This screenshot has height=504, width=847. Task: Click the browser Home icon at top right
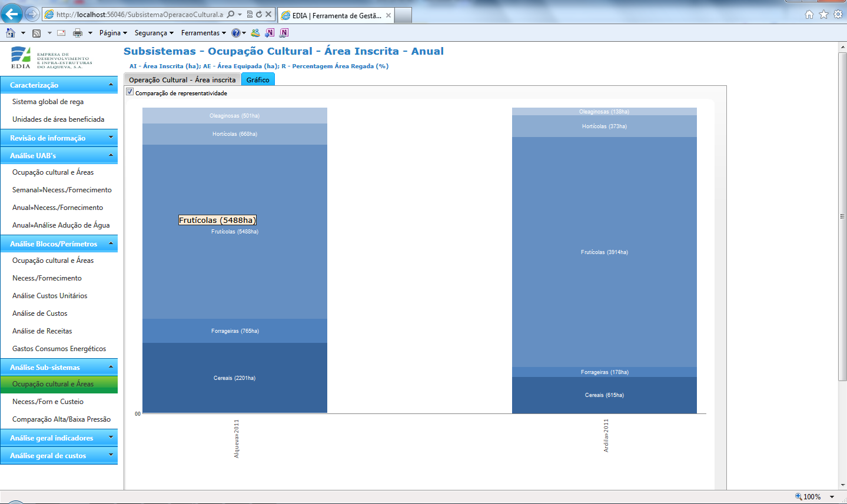coord(809,14)
